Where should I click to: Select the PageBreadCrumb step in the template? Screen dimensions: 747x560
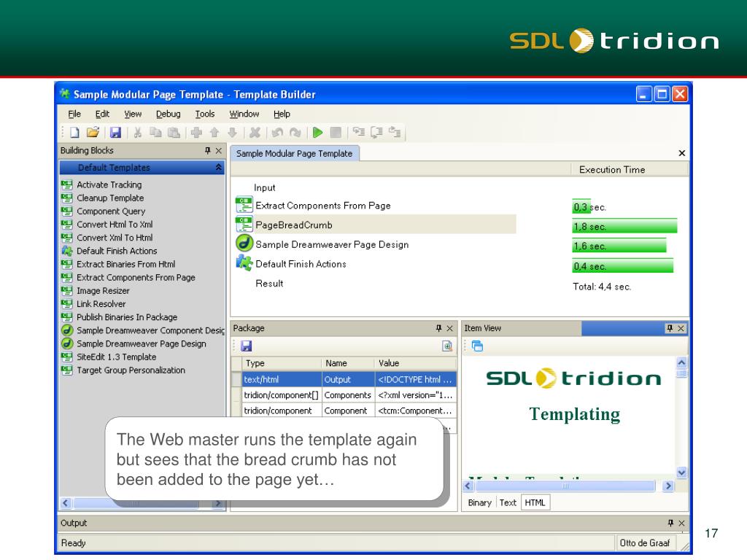coord(376,225)
